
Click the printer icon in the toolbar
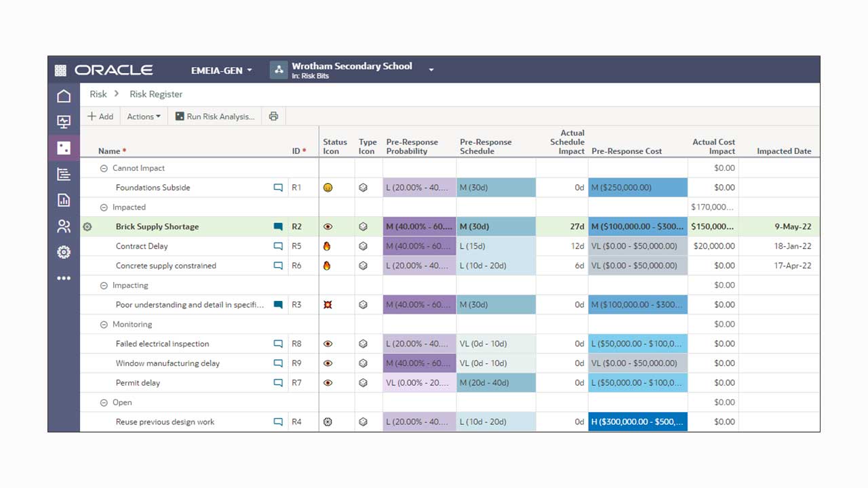[273, 116]
